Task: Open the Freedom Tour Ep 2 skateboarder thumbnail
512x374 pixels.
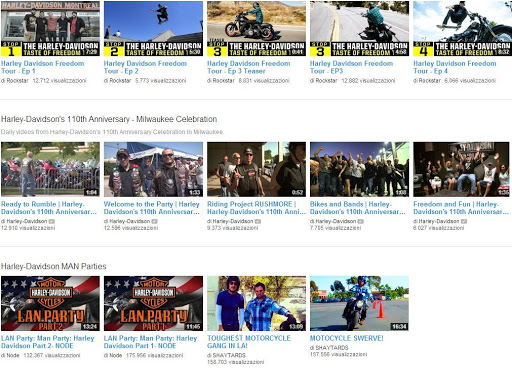Action: pyautogui.click(x=153, y=28)
